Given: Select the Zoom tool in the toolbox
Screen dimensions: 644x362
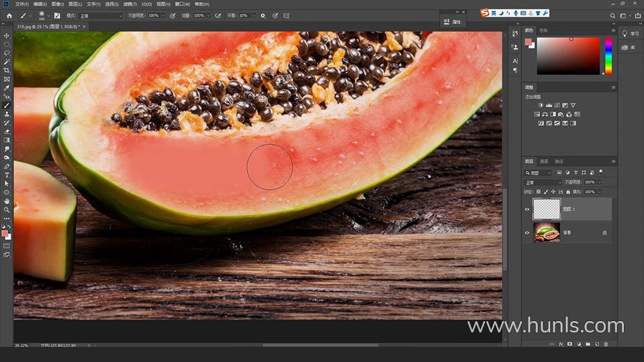Looking at the screenshot, I should 7,210.
